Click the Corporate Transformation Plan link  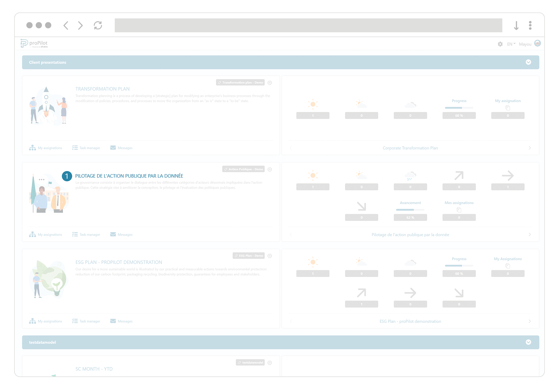pos(410,148)
